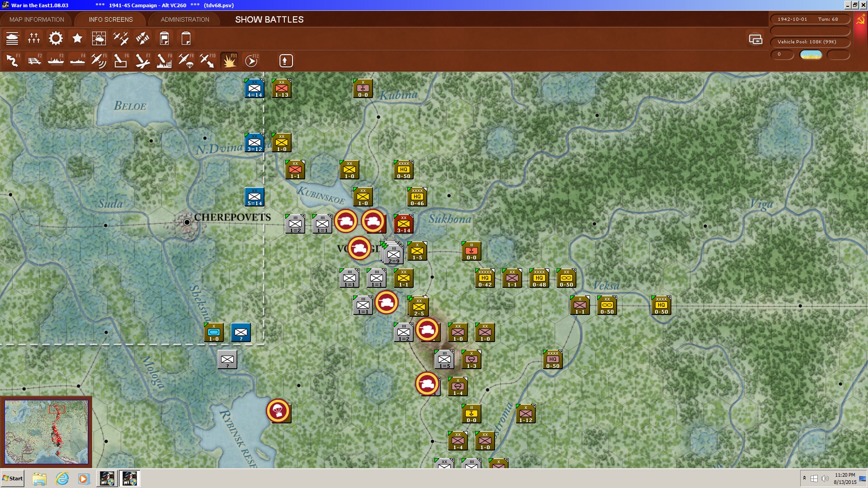Select unit stack labeled 2=9
This screenshot has width=868, height=488.
coord(393,254)
